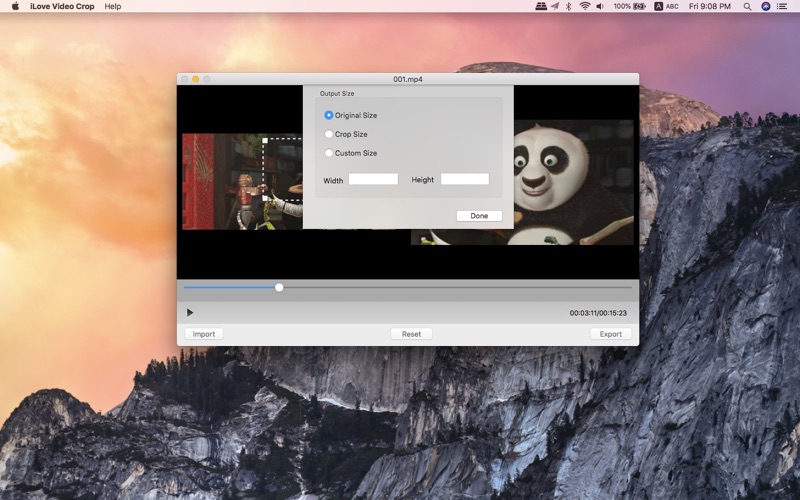Viewport: 800px width, 500px height.
Task: Open the Help menu
Action: [x=113, y=7]
